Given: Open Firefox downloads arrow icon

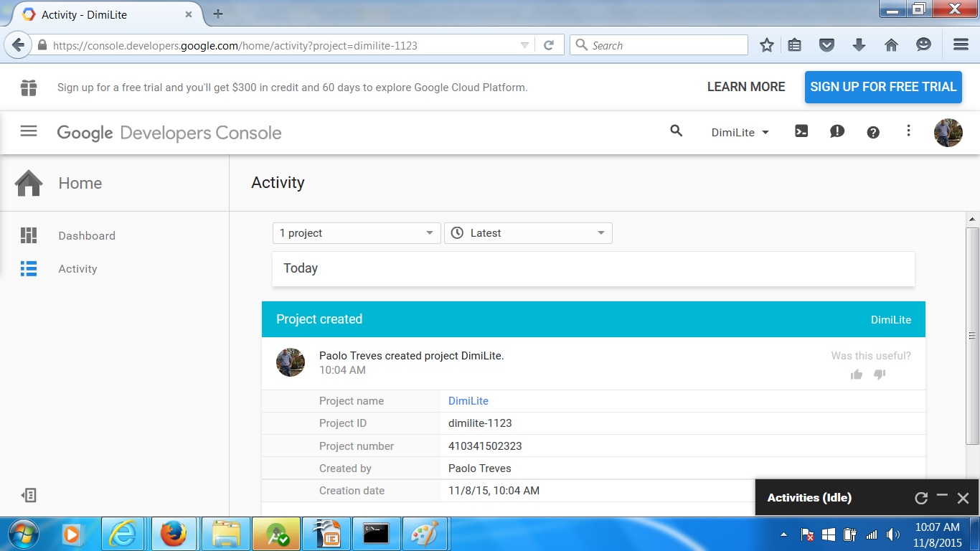Looking at the screenshot, I should (859, 45).
